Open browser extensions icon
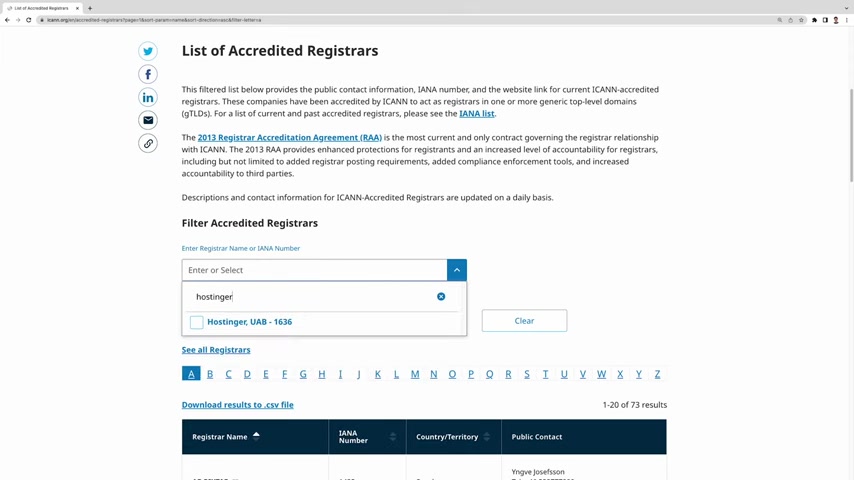 pyautogui.click(x=814, y=20)
